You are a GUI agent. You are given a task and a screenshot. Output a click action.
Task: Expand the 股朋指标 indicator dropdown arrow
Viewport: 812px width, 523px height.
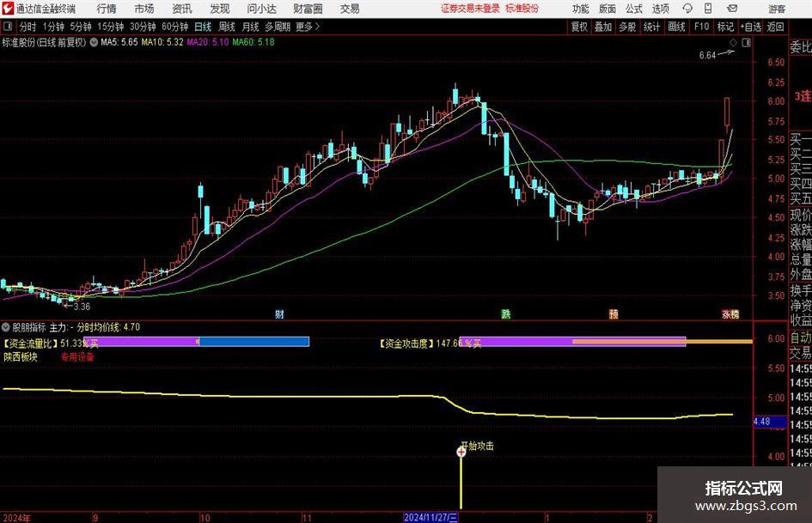click(x=6, y=327)
